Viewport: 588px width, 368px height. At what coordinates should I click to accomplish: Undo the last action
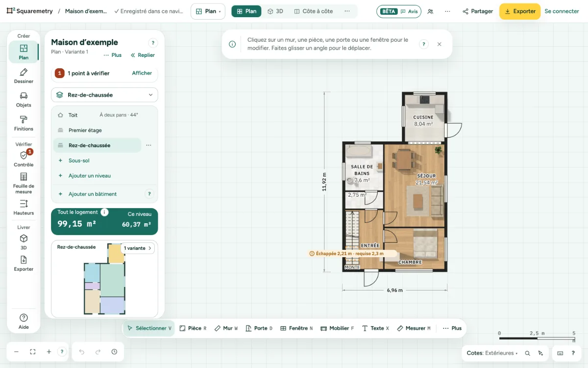[82, 352]
